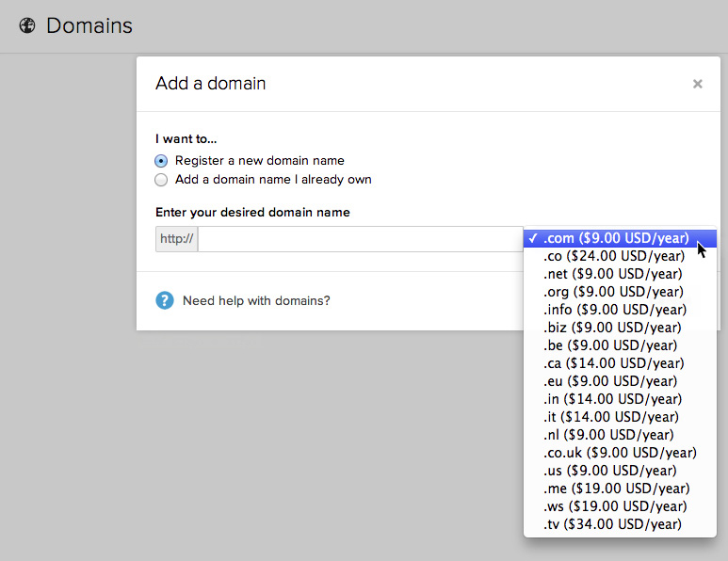
Task: Open the Need help with domains link
Action: [256, 300]
